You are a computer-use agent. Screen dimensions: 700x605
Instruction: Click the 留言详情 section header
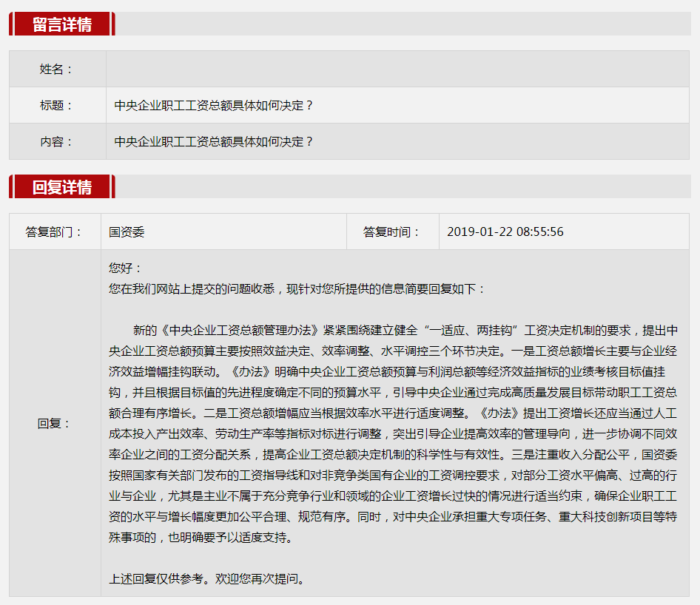click(62, 24)
